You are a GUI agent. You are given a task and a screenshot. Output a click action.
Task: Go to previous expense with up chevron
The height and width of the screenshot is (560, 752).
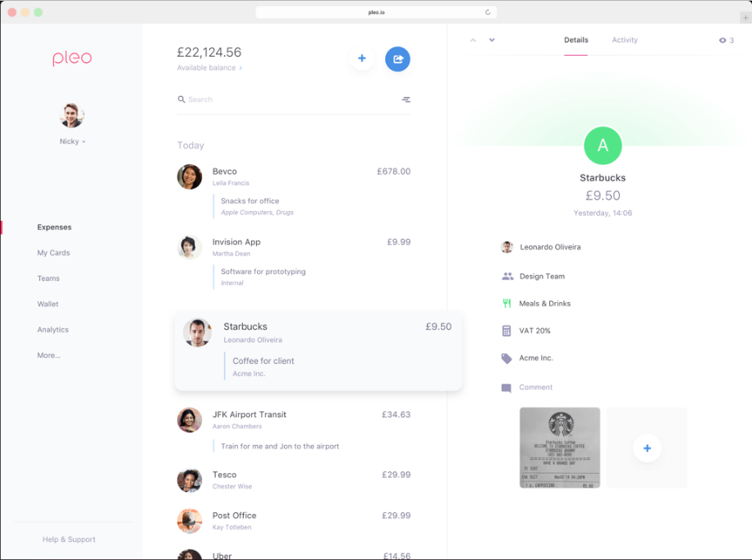[x=474, y=40]
